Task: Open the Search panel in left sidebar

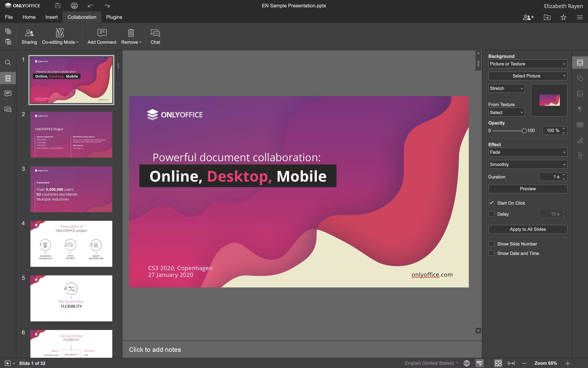Action: tap(8, 63)
